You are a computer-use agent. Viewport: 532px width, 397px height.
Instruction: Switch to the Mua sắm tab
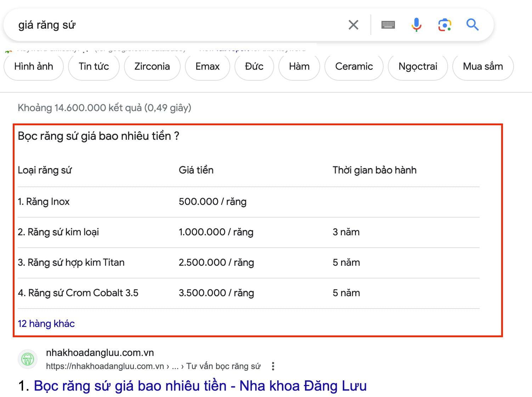[483, 67]
